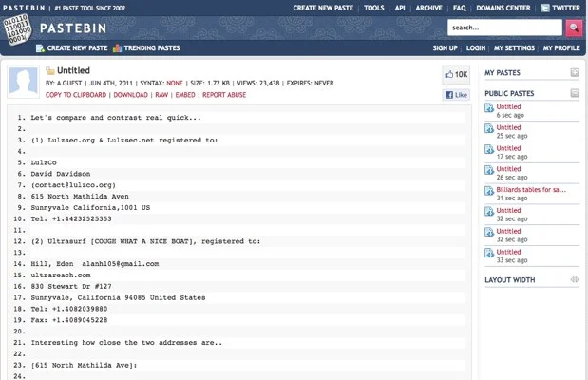Screen dimensions: 588x380
Task: Open the FAQ menu item
Action: click(459, 8)
